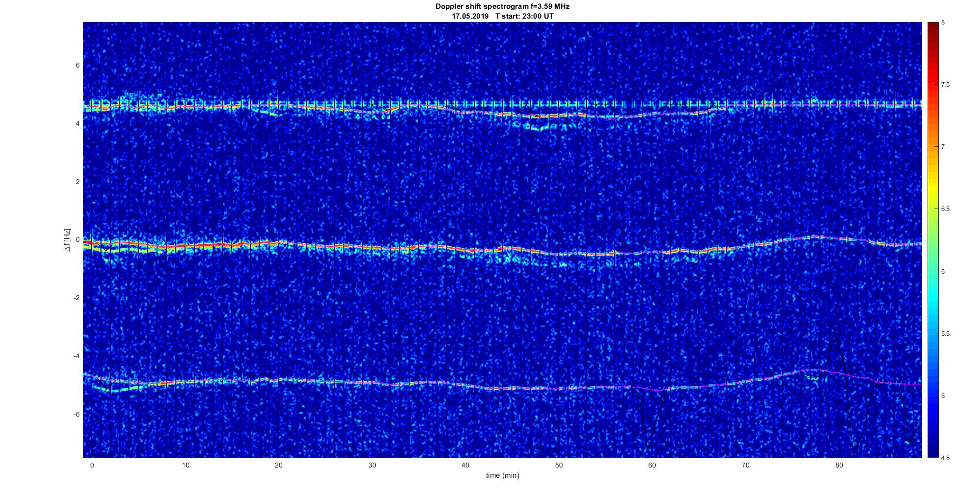Click the x-axis tick label '40'
980x491 pixels.
click(465, 465)
